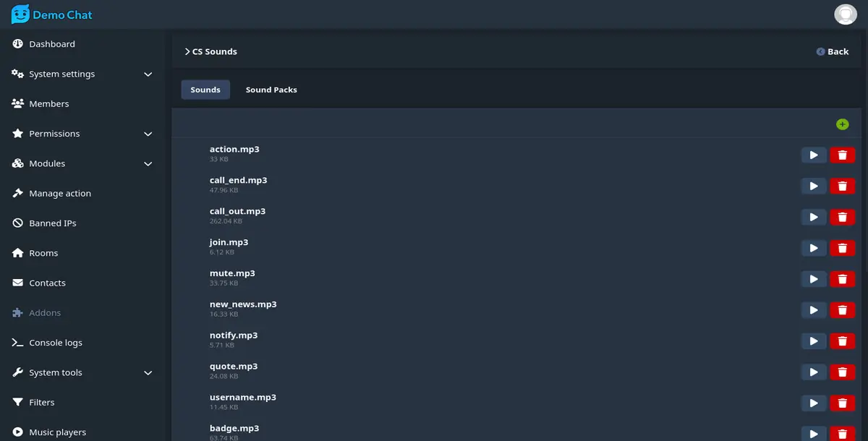This screenshot has width=868, height=441.
Task: Open the user profile avatar
Action: coord(845,13)
